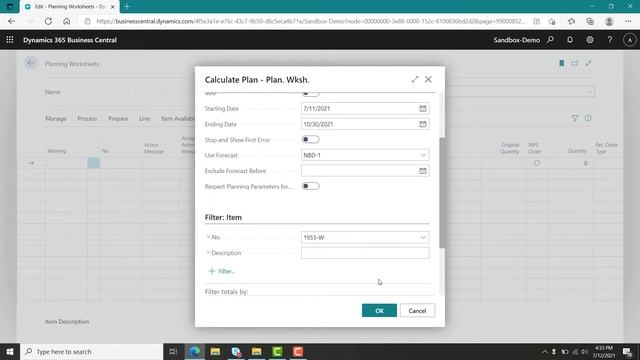This screenshot has width=640, height=360.
Task: Toggle Stop and Show First Error
Action: point(310,140)
